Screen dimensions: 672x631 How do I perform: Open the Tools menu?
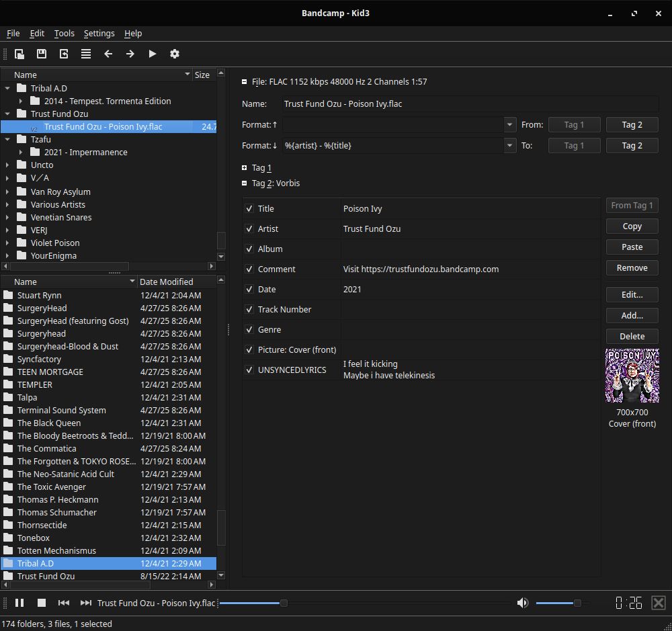pyautogui.click(x=64, y=34)
